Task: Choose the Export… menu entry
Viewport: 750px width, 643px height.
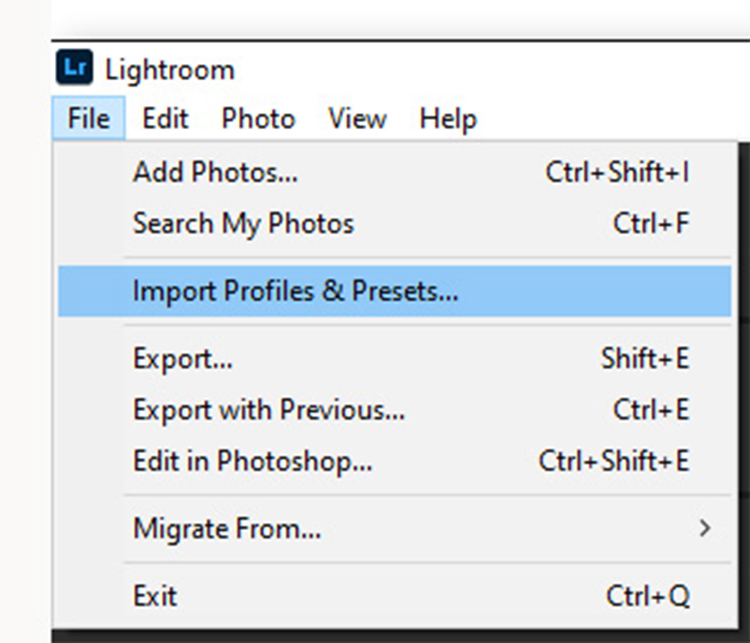Action: (183, 359)
